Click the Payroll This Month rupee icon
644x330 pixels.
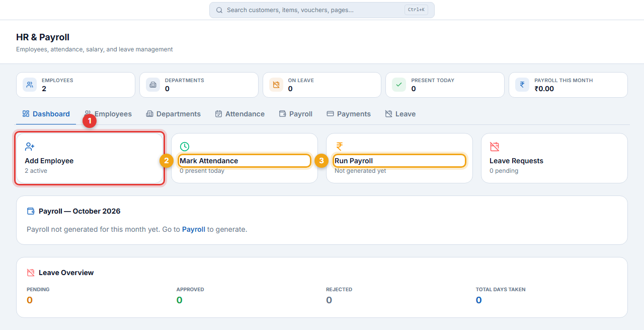tap(522, 85)
